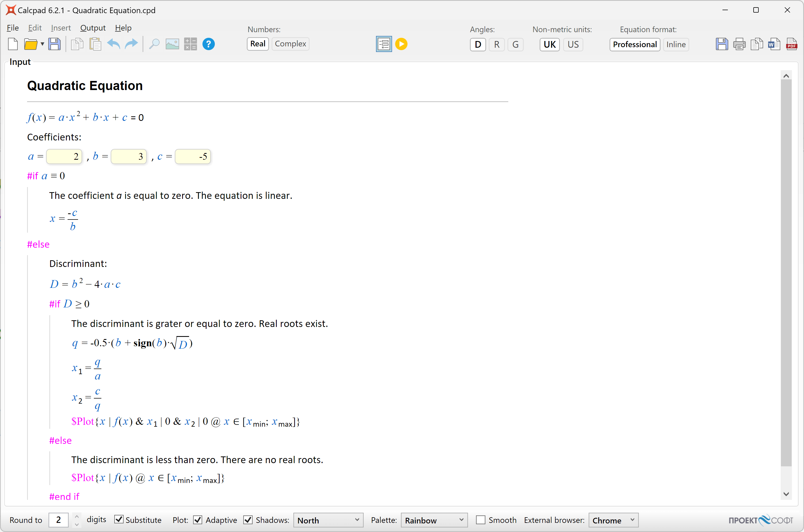Select radians with the R angle button
Image resolution: width=804 pixels, height=532 pixels.
coord(496,44)
